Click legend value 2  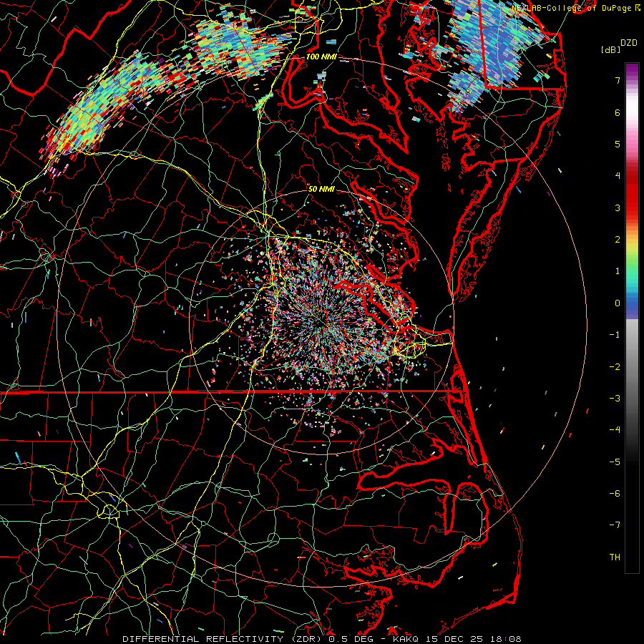[x=618, y=240]
